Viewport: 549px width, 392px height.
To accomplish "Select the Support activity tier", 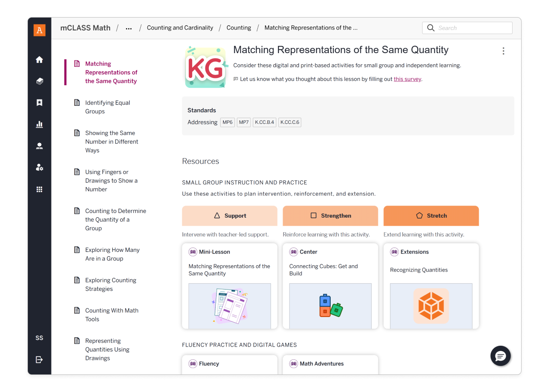I will [229, 215].
